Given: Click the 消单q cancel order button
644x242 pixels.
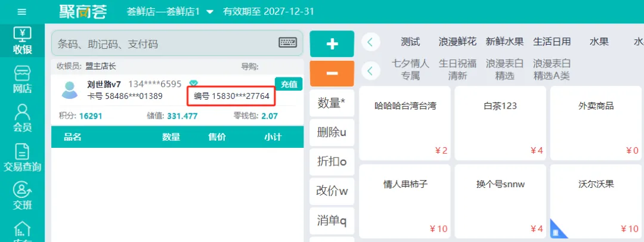Looking at the screenshot, I should point(332,221).
